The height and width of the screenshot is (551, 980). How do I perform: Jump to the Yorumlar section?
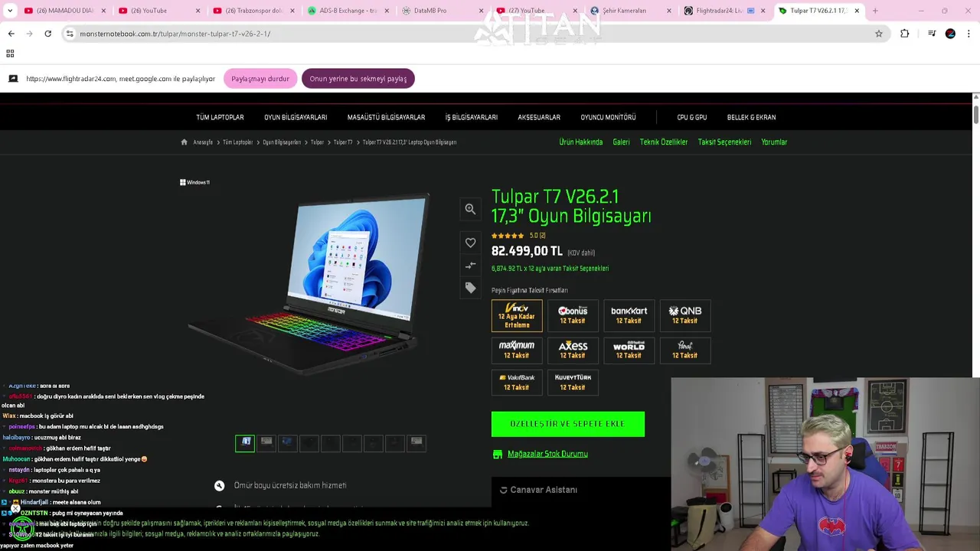(x=774, y=142)
